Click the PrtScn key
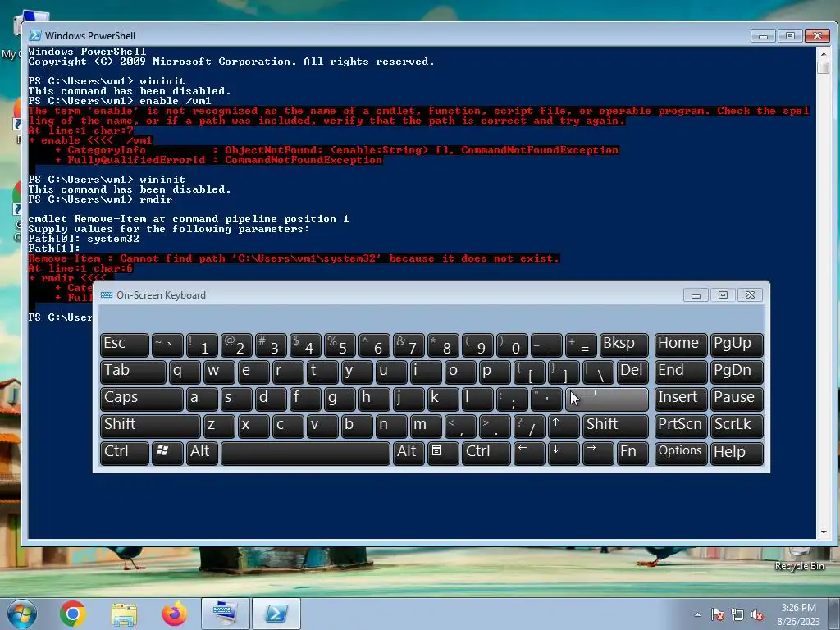Screen dimensions: 840x630 pyautogui.click(x=680, y=426)
